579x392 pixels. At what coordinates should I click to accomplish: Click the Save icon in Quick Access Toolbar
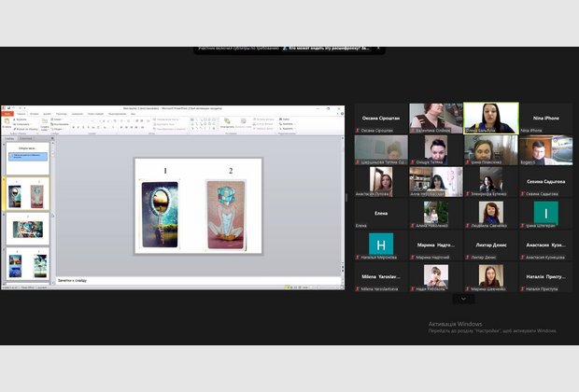[9, 107]
